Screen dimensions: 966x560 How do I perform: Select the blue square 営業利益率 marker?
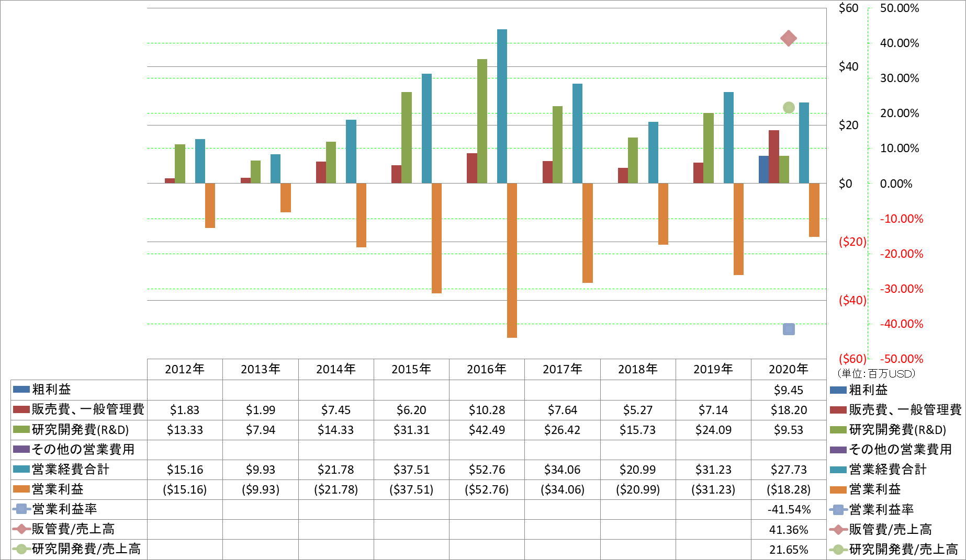point(789,329)
